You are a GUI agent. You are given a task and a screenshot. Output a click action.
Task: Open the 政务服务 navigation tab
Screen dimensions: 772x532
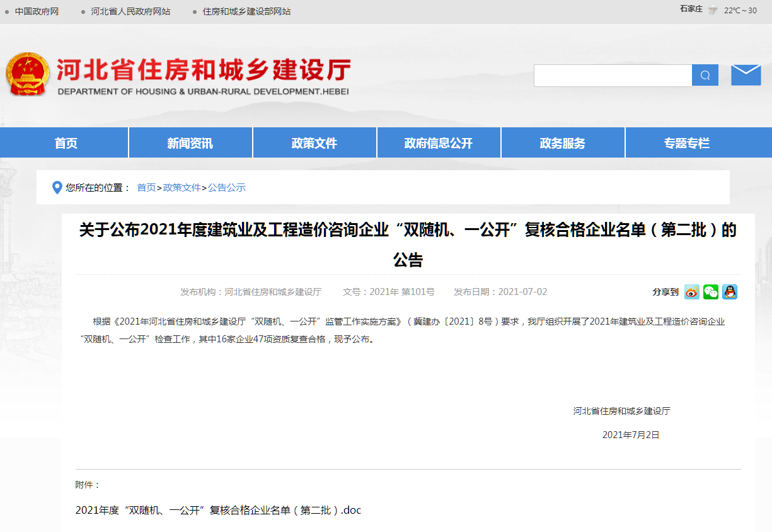click(562, 143)
